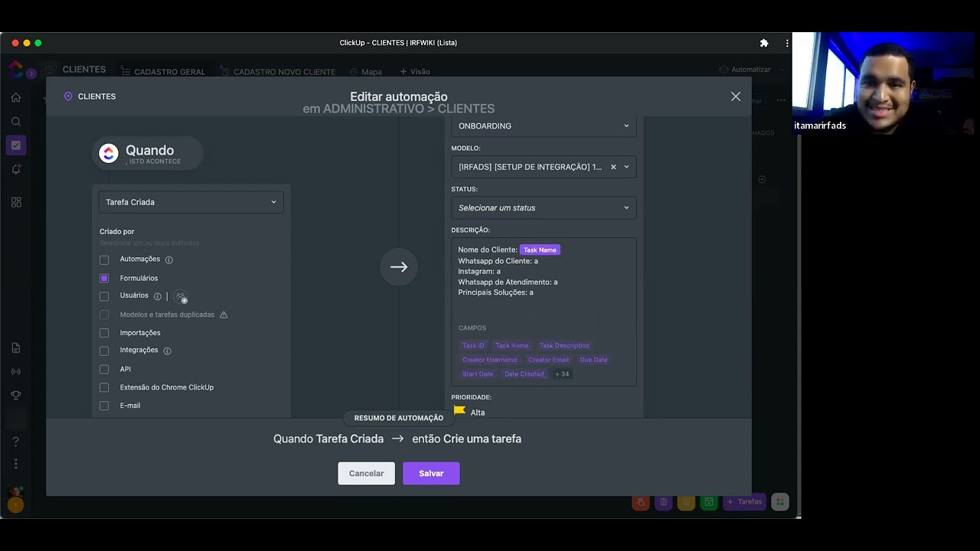Click info icon beside Integrações
980x551 pixels.
coord(167,350)
